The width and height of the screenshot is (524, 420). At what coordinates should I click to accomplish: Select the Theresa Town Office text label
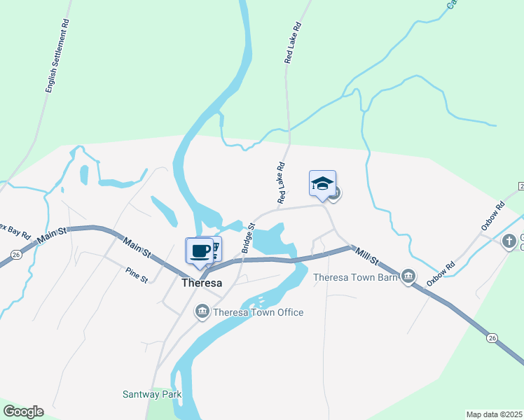[x=258, y=312]
